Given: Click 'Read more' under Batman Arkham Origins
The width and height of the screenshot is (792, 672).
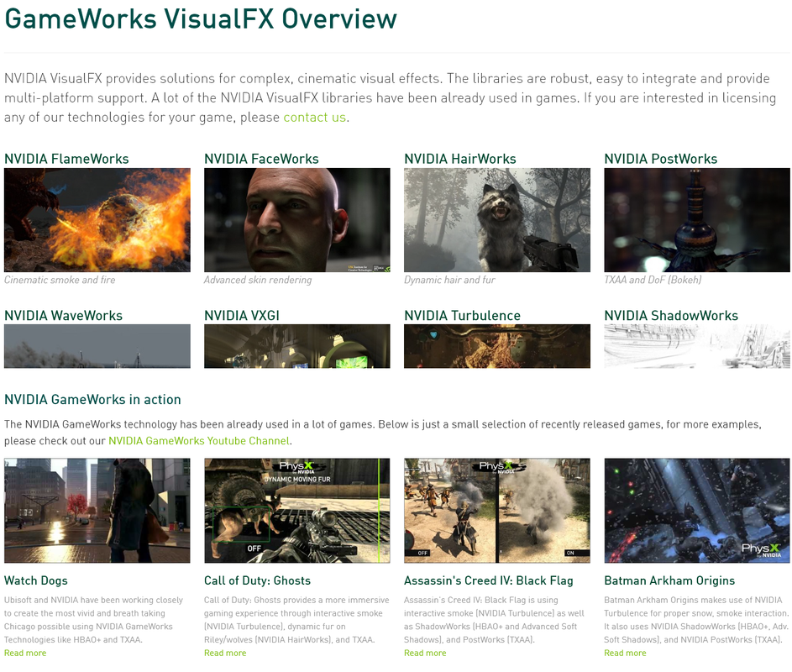Looking at the screenshot, I should (625, 653).
